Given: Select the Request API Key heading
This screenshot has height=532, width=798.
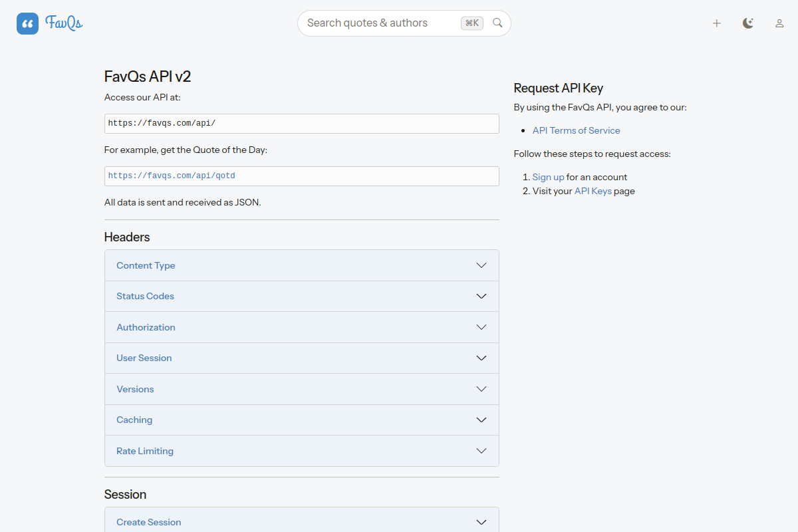Looking at the screenshot, I should click(559, 88).
